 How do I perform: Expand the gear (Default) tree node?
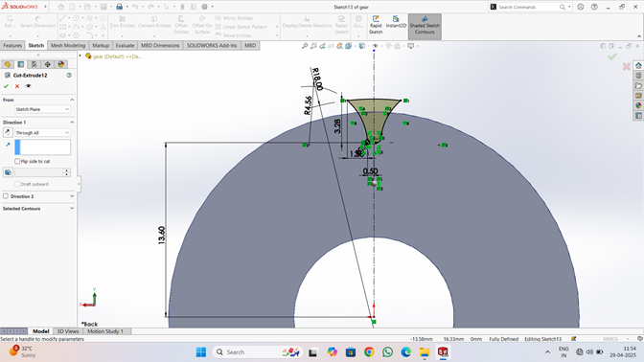coord(80,57)
